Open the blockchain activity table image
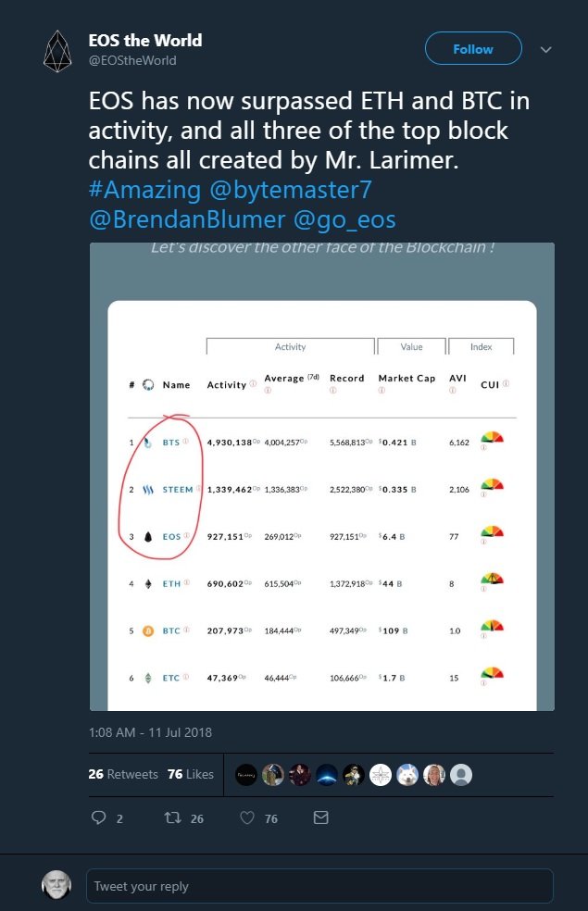Screen dimensions: 588x911 tap(322, 477)
